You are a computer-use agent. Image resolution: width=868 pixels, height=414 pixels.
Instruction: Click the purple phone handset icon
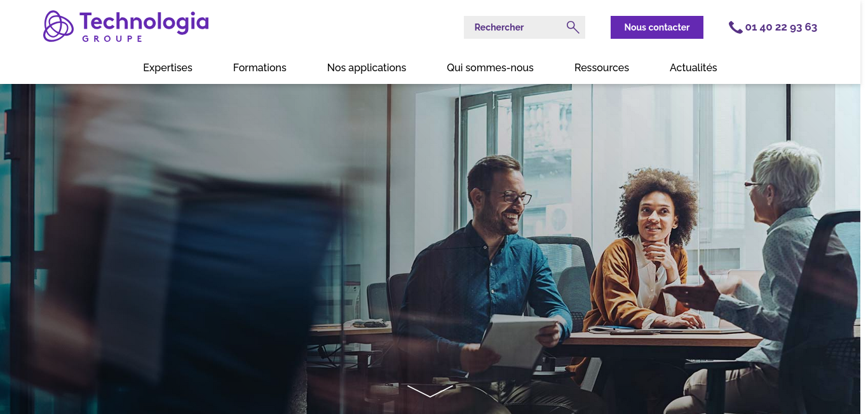coord(735,27)
